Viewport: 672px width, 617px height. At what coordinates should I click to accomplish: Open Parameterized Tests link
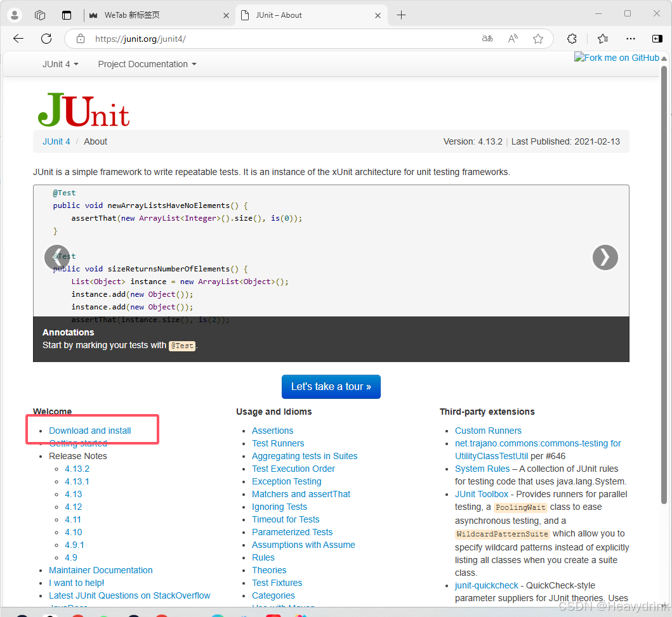pyautogui.click(x=293, y=532)
